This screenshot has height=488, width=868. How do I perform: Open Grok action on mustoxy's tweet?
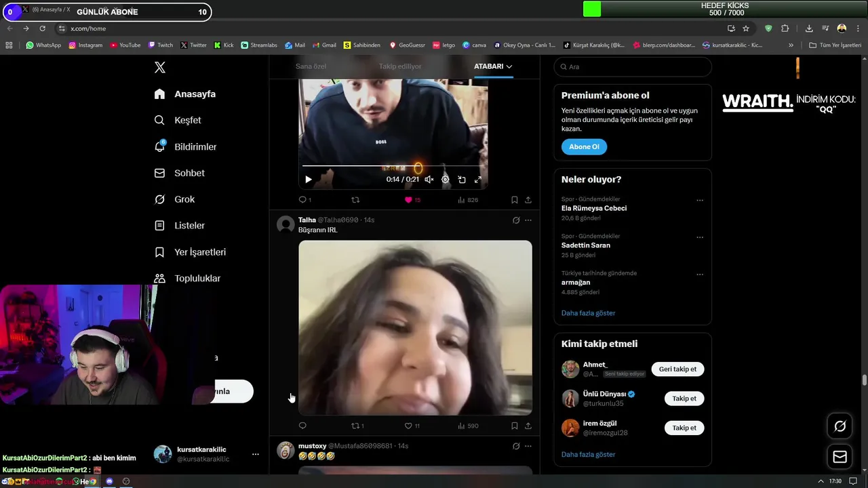coord(516,446)
